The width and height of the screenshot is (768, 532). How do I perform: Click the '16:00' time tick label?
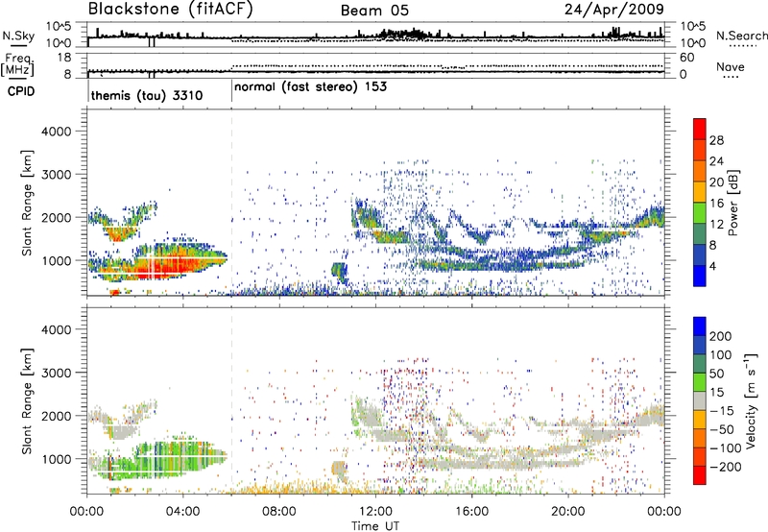coord(471,512)
